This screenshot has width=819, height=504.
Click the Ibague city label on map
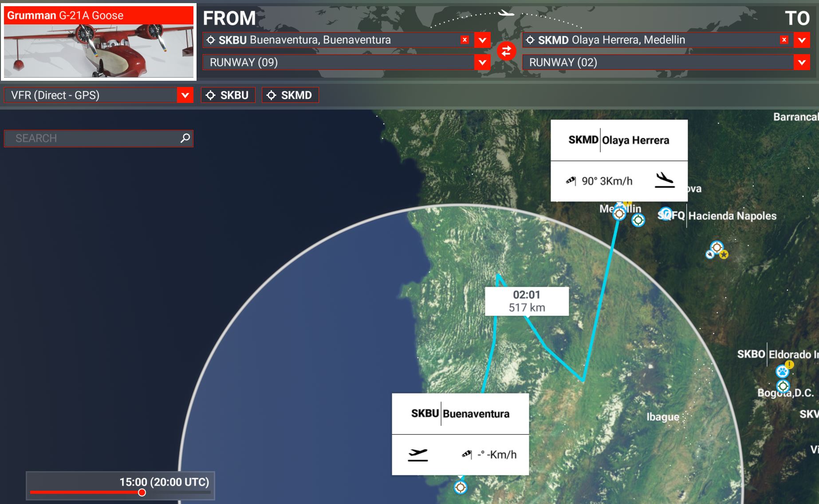click(x=663, y=417)
